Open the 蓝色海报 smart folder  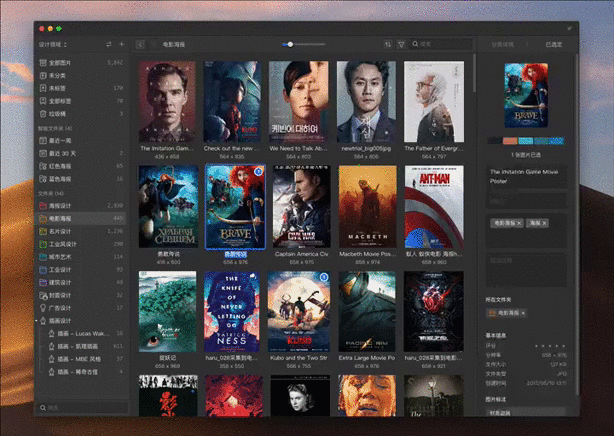coord(81,179)
